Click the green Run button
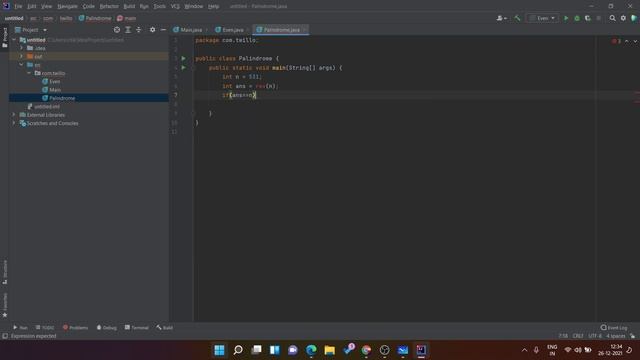Screen dimensions: 640x360 coord(566,18)
